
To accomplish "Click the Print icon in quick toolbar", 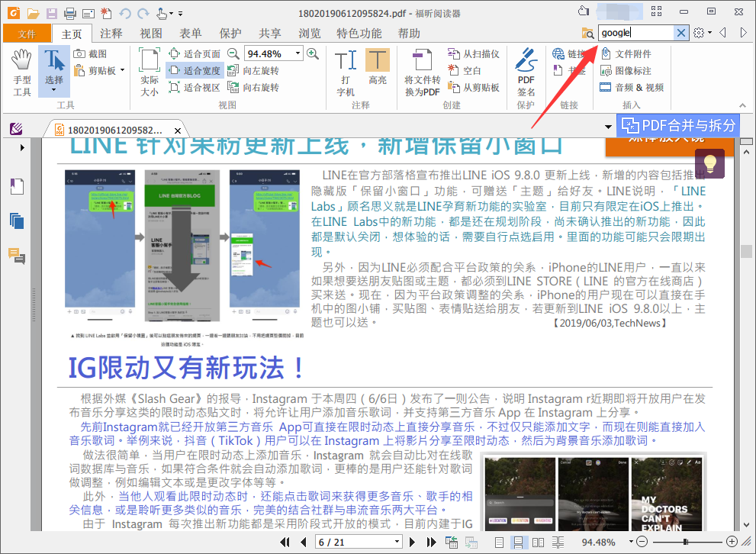I will [x=70, y=13].
